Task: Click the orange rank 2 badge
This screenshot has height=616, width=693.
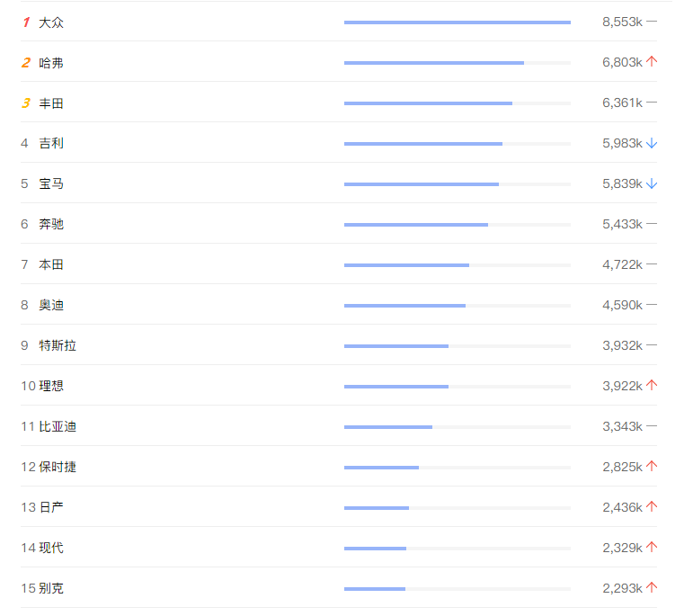Action: [x=26, y=63]
